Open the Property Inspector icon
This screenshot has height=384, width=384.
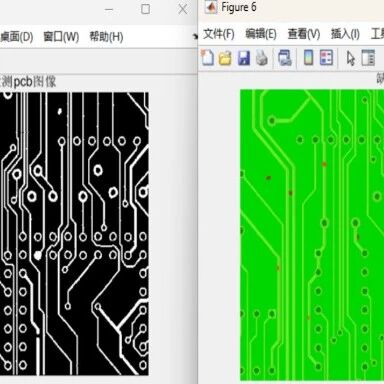coord(368,58)
